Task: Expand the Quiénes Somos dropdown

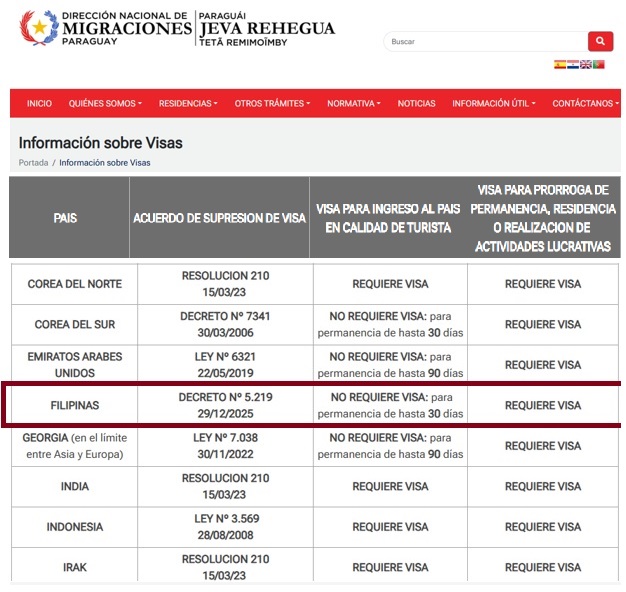Action: point(105,104)
